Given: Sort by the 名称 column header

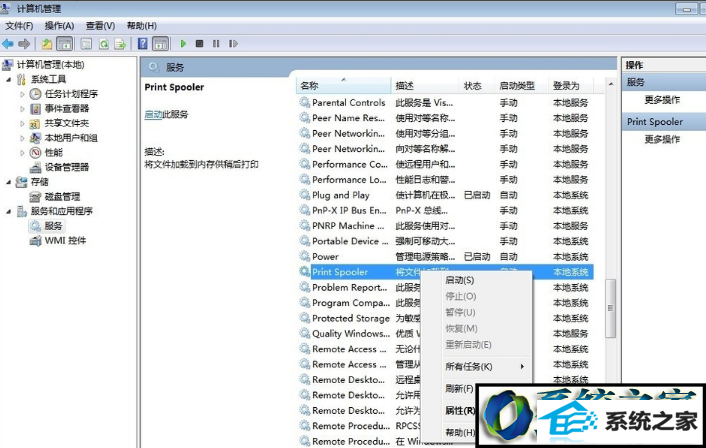Looking at the screenshot, I should pos(344,86).
